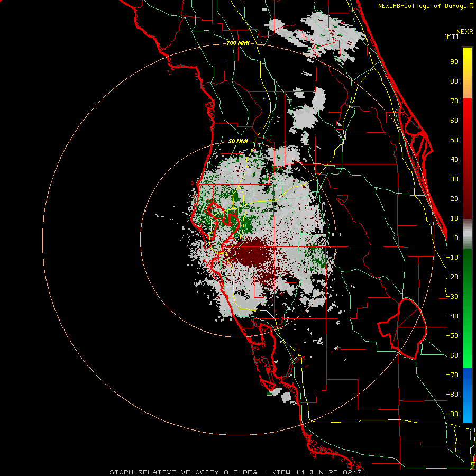The image size is (476, 476).
Task: Click the KT units label above the color scale
Action: tap(452, 36)
